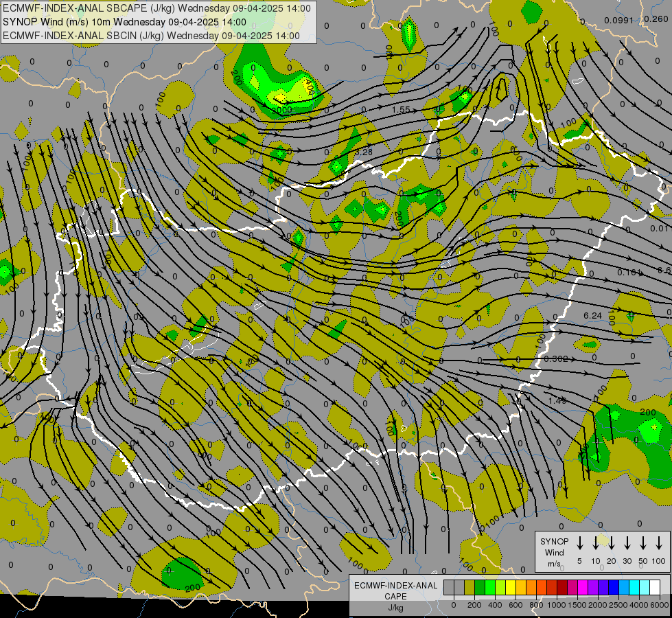The width and height of the screenshot is (672, 618).
Task: Click the 2000 tick label on CAPE scale
Action: [598, 605]
